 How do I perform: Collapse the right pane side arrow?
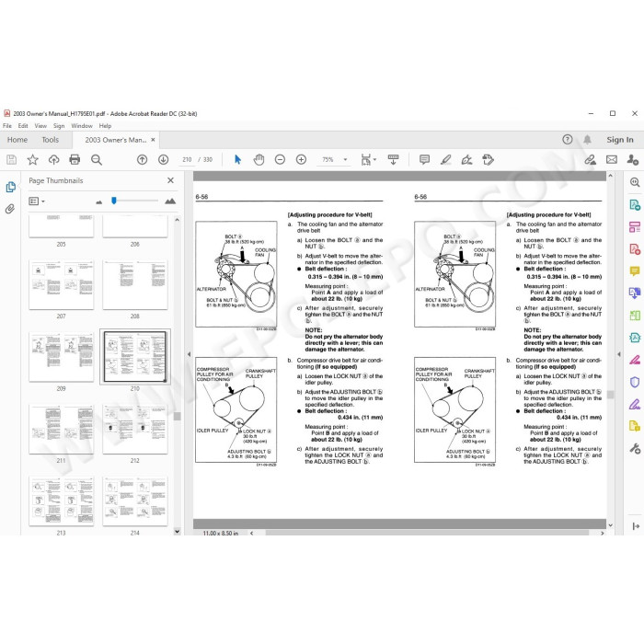click(619, 354)
